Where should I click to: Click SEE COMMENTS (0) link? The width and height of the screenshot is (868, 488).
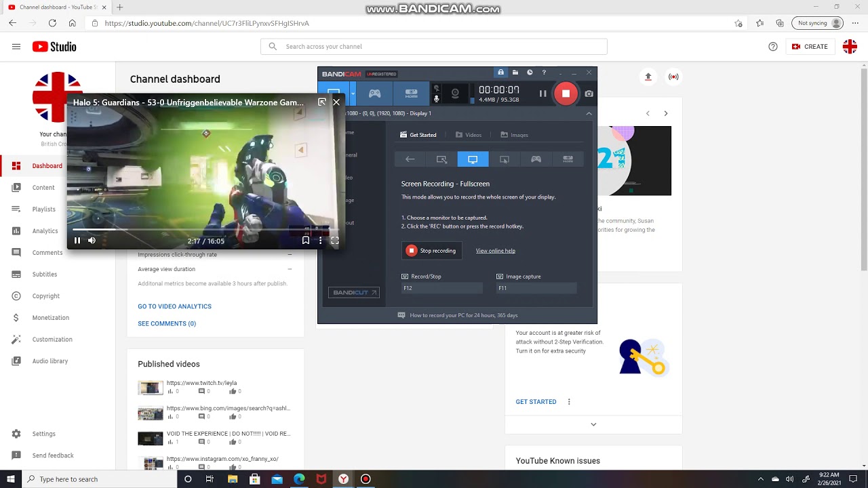pos(167,324)
